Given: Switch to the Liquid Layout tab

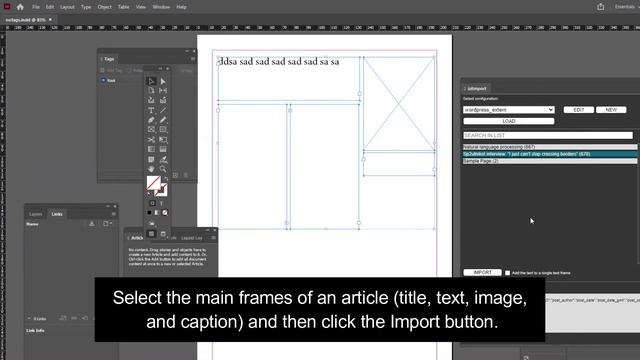Looking at the screenshot, I should [191, 238].
